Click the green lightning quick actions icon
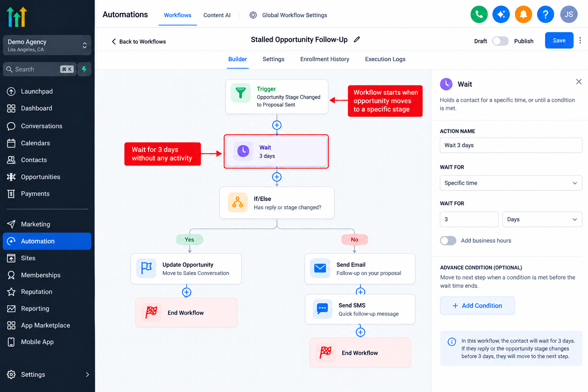The width and height of the screenshot is (588, 392). pos(84,69)
